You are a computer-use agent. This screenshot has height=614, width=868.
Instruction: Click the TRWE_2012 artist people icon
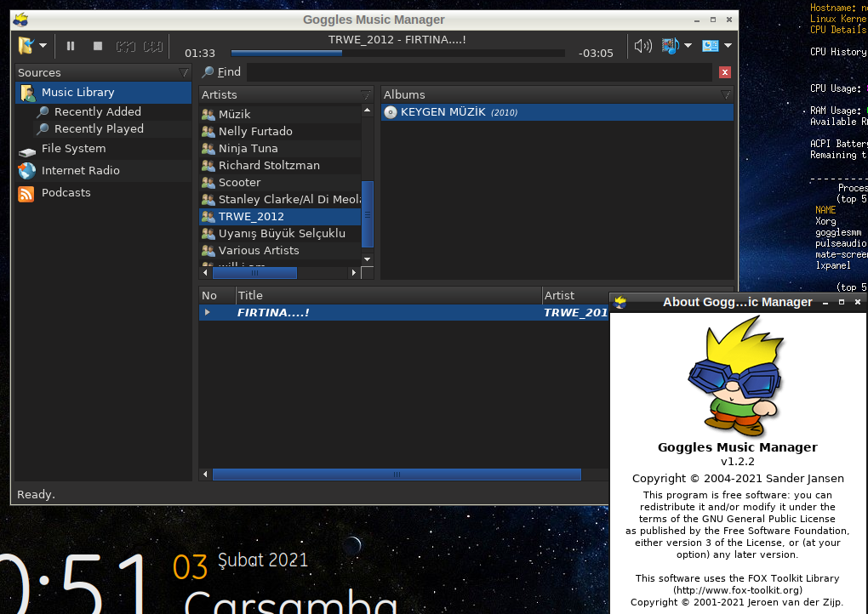(208, 217)
